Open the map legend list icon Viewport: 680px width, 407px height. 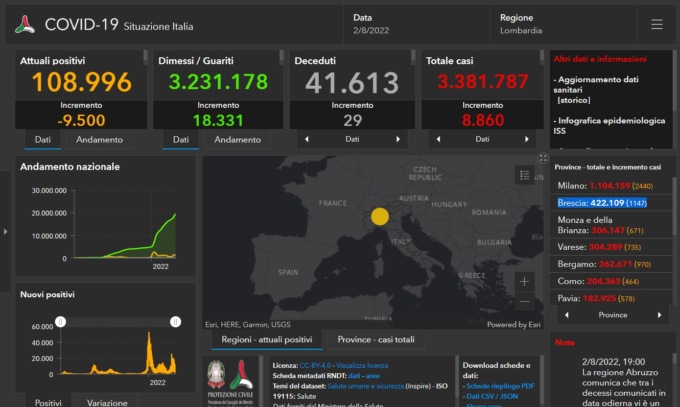[525, 175]
